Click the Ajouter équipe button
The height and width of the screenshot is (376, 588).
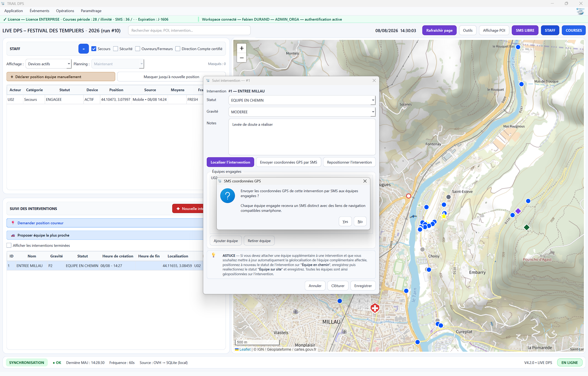coord(226,241)
